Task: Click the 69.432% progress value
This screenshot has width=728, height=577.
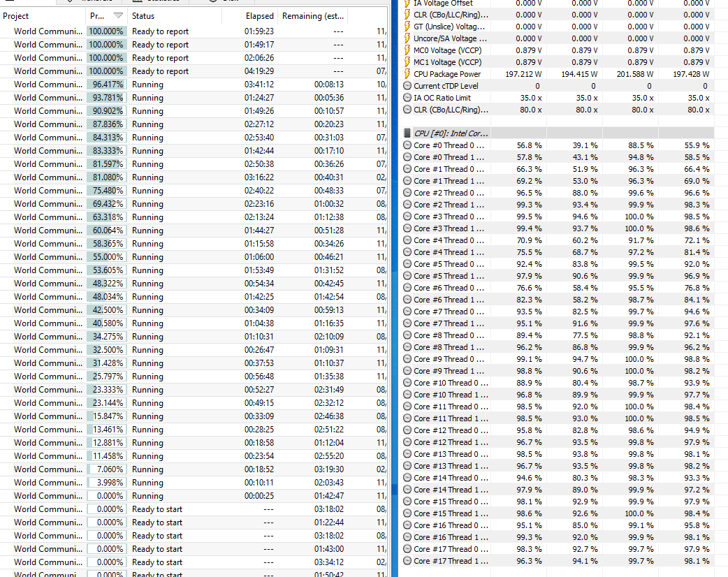Action: coord(108,204)
